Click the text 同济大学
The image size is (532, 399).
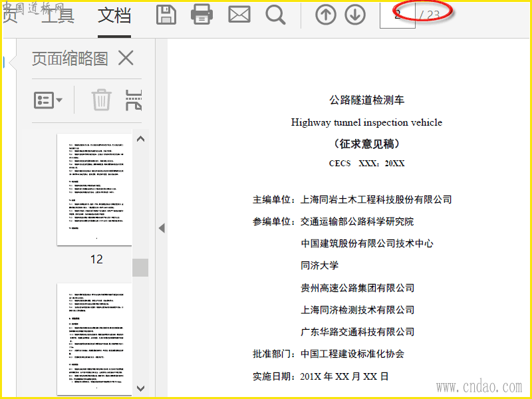[x=319, y=265]
